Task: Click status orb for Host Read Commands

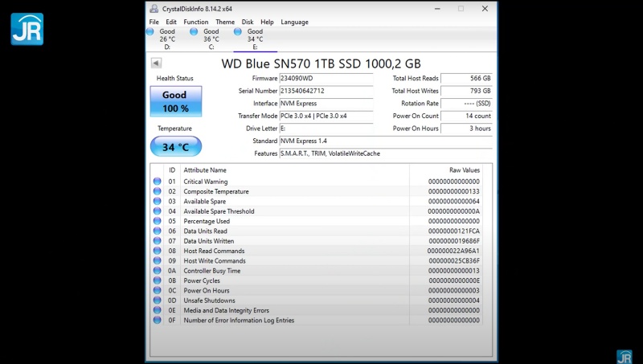Action: (157, 251)
